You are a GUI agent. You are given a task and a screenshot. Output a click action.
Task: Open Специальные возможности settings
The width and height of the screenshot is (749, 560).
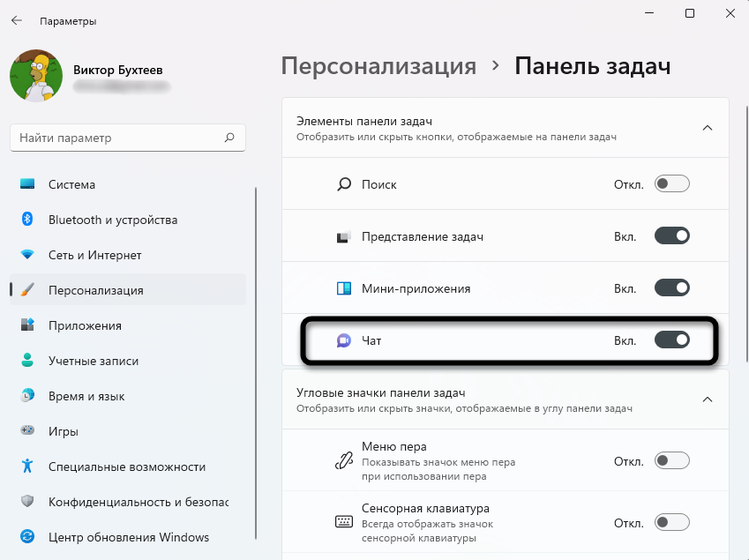click(128, 467)
